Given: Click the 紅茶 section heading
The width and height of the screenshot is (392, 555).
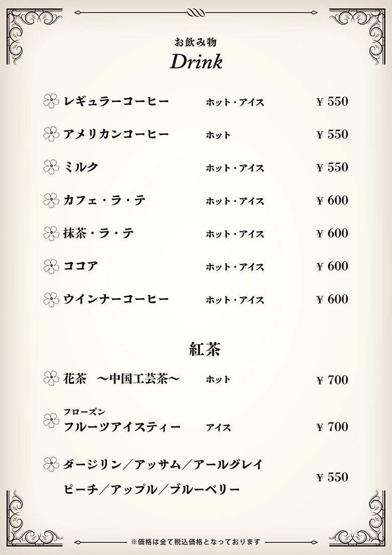Looking at the screenshot, I should [x=205, y=350].
